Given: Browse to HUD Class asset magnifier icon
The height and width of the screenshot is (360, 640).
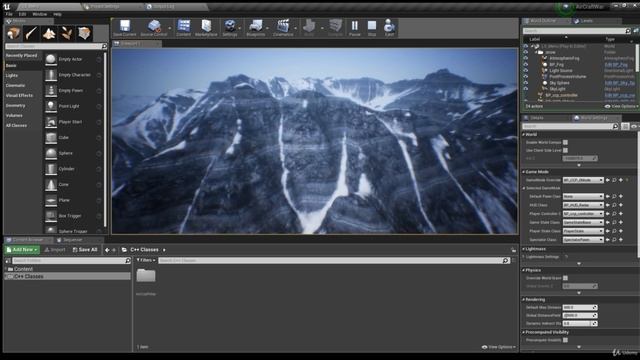Looking at the screenshot, I should 614,205.
